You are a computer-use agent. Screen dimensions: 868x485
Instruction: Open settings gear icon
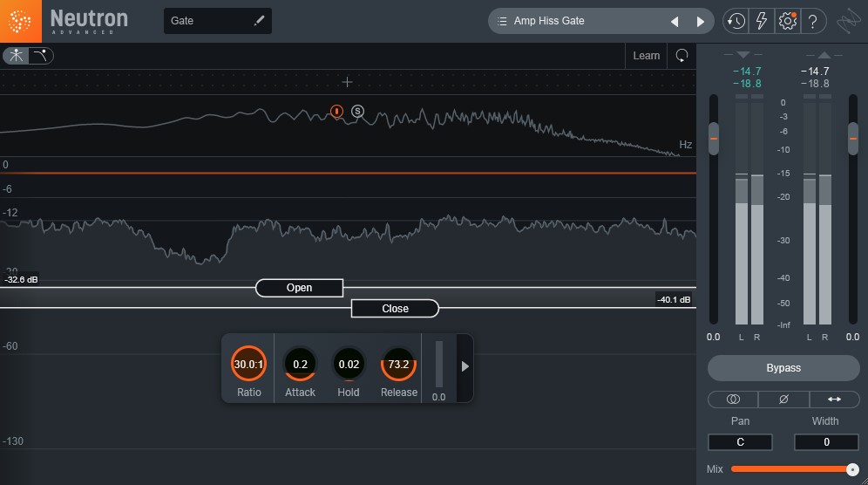tap(787, 21)
